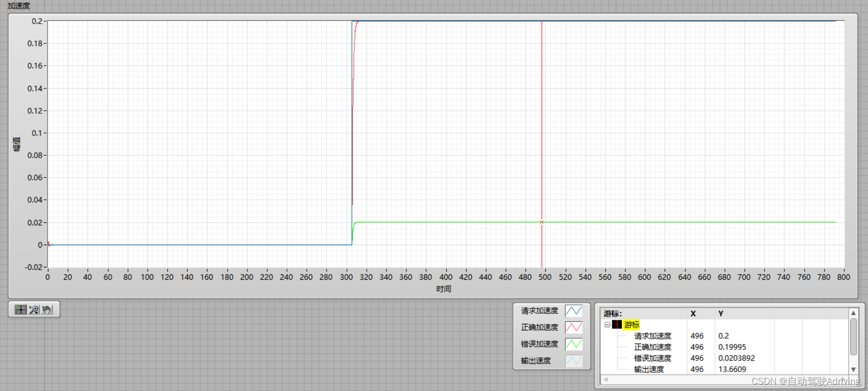Click y-axis minimum value -0.02
The width and height of the screenshot is (868, 391).
[34, 267]
